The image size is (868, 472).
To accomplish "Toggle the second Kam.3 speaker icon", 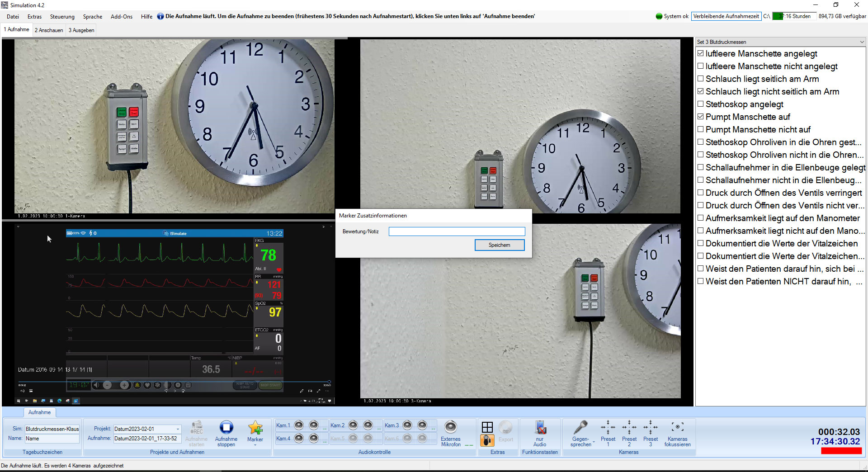I will (x=422, y=425).
